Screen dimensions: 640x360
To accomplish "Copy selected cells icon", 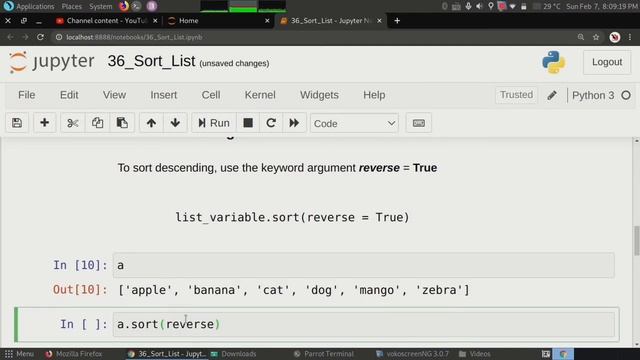I will pos(97,123).
